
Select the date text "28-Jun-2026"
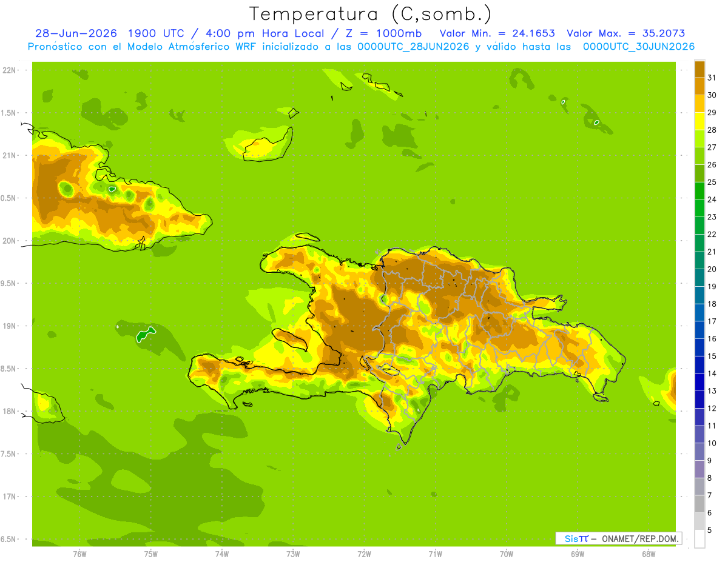76,33
